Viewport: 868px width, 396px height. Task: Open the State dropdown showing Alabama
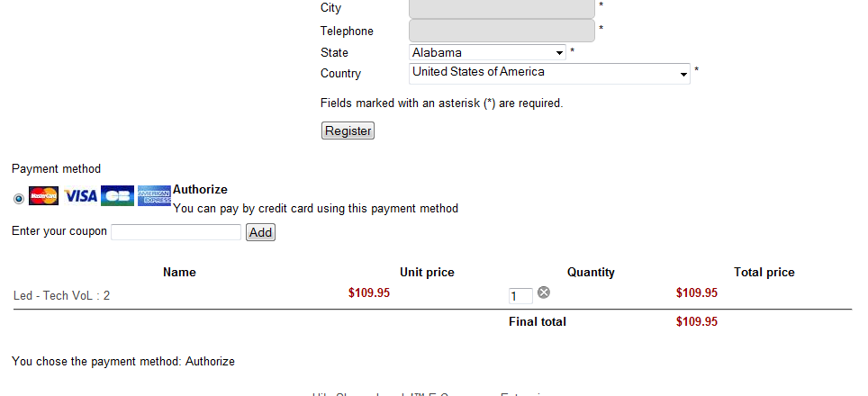click(x=487, y=53)
